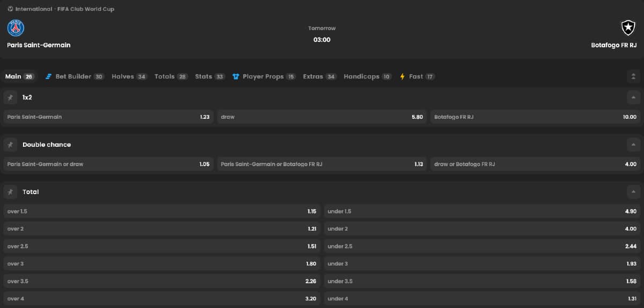Choose under 2.5 goals at 2.44
Screen dimensions: 644x308
[x=482, y=246]
